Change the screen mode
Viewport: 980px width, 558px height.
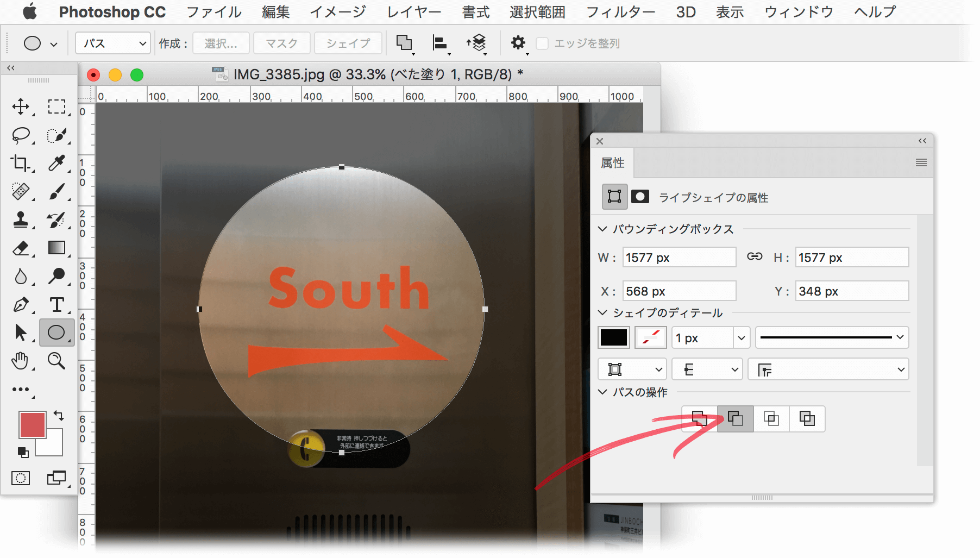[x=56, y=478]
